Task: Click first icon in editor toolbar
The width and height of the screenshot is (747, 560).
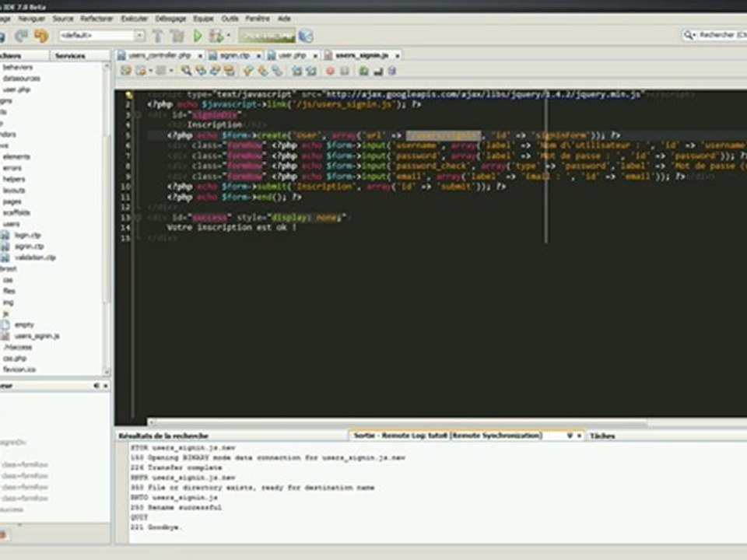Action: click(x=126, y=71)
